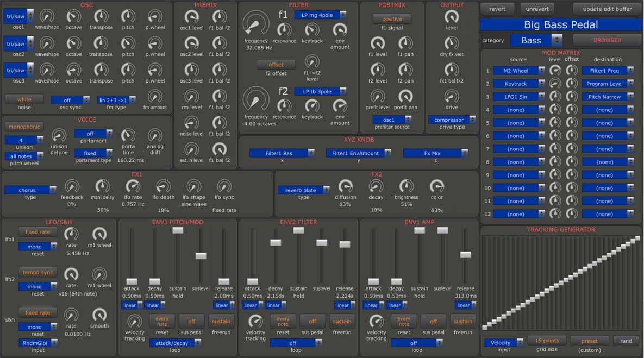Open the XYZ knob x Filter1 Res dropdown
The image size is (644, 358).
[282, 153]
